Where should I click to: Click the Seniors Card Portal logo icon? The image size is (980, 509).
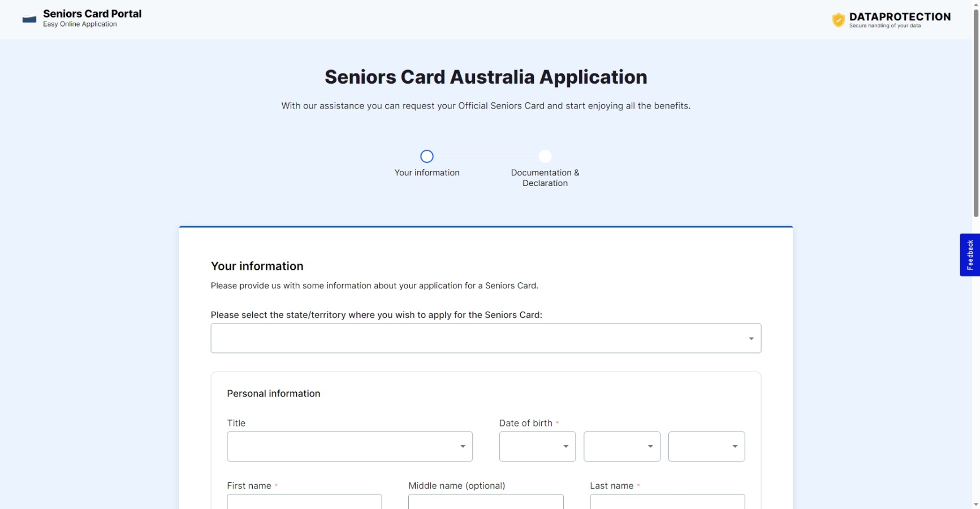29,19
